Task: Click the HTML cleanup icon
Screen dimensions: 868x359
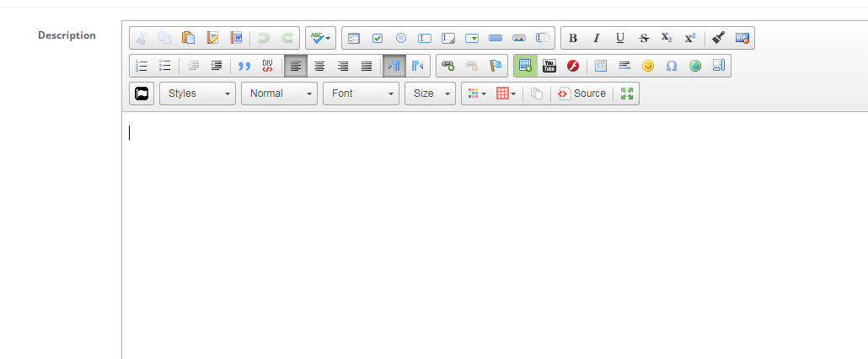Action: pos(742,38)
